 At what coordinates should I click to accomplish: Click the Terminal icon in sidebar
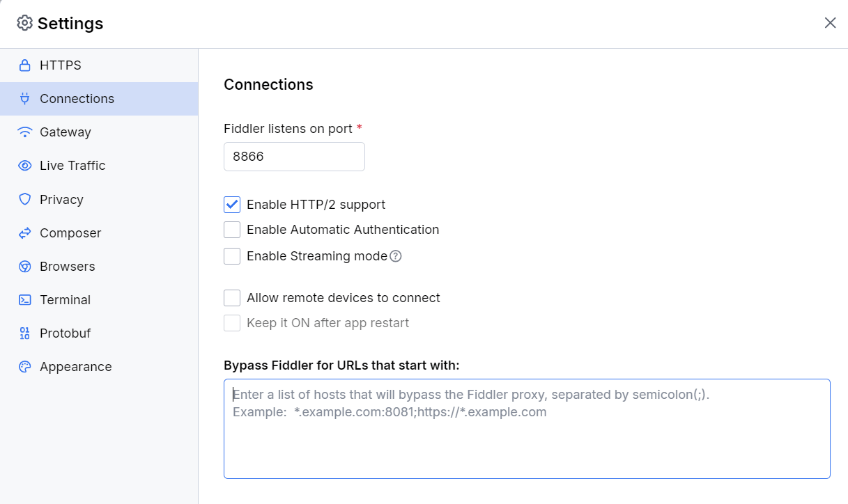pyautogui.click(x=24, y=299)
